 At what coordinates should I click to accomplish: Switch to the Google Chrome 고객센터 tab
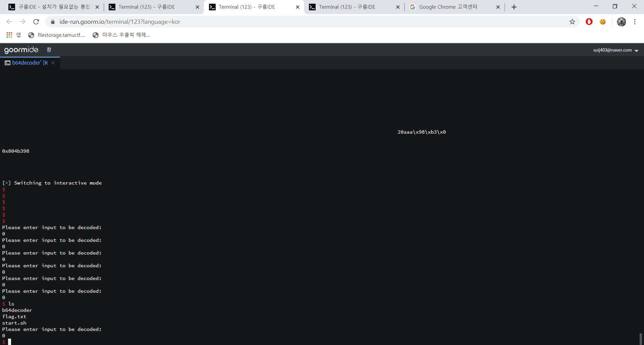click(x=454, y=7)
